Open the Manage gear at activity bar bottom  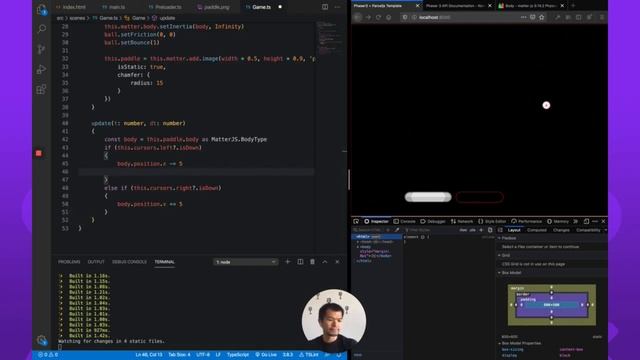coord(41,340)
